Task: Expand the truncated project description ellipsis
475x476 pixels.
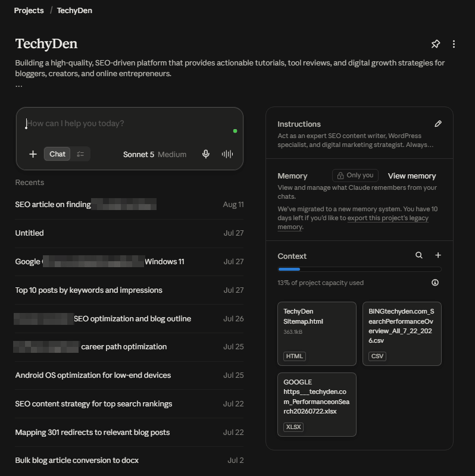Action: 19,86
